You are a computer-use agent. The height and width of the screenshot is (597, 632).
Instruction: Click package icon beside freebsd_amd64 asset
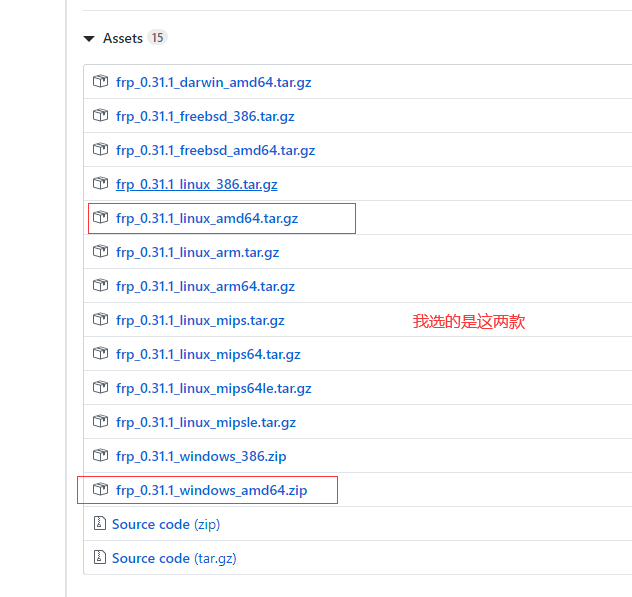point(100,149)
